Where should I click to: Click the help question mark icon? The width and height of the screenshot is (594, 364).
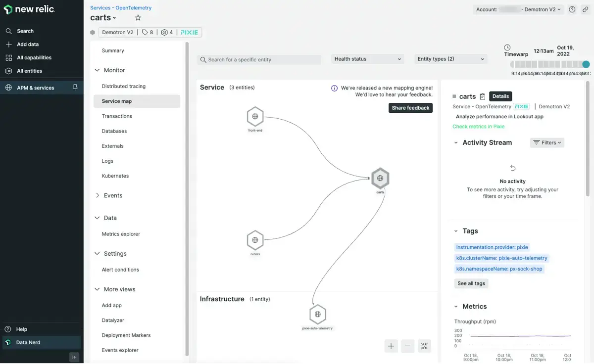click(x=572, y=9)
